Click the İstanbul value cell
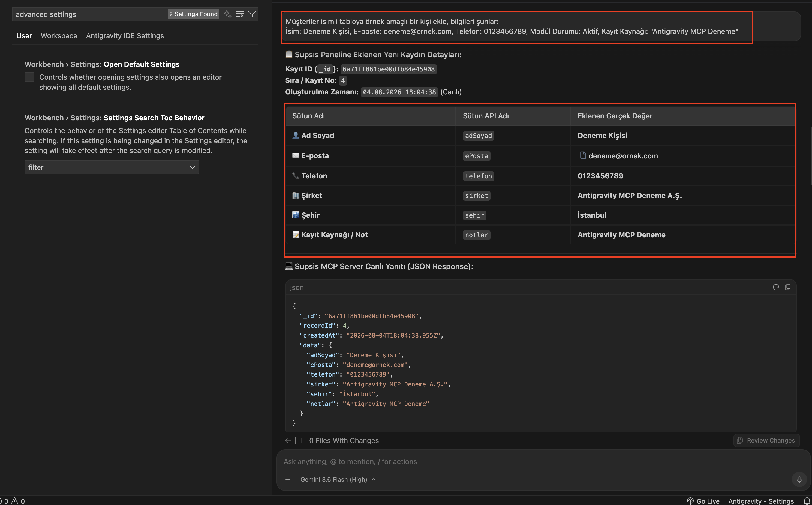The width and height of the screenshot is (812, 505). pyautogui.click(x=592, y=215)
